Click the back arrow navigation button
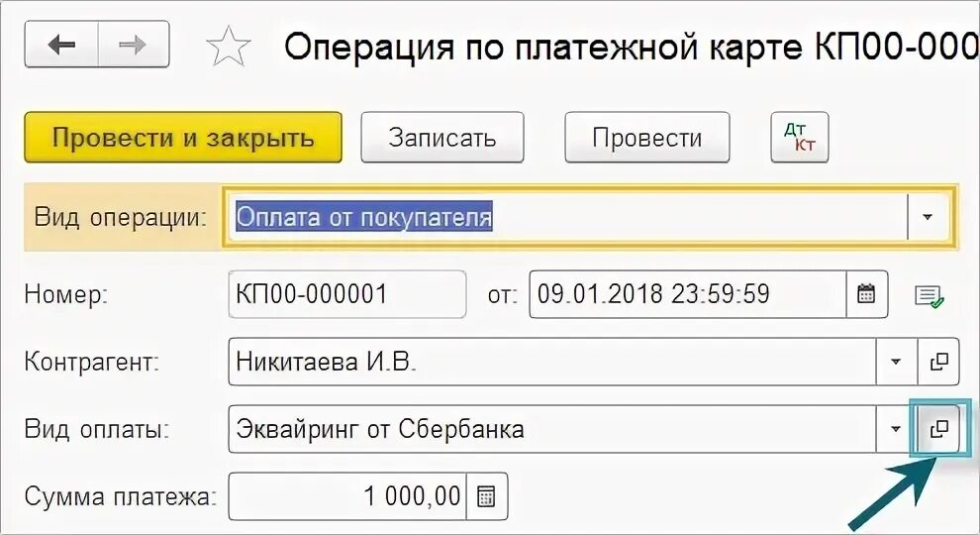980x535 pixels. [62, 45]
